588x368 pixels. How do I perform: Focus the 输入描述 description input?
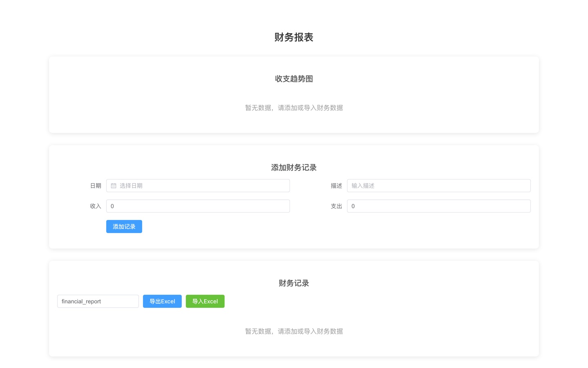point(439,186)
